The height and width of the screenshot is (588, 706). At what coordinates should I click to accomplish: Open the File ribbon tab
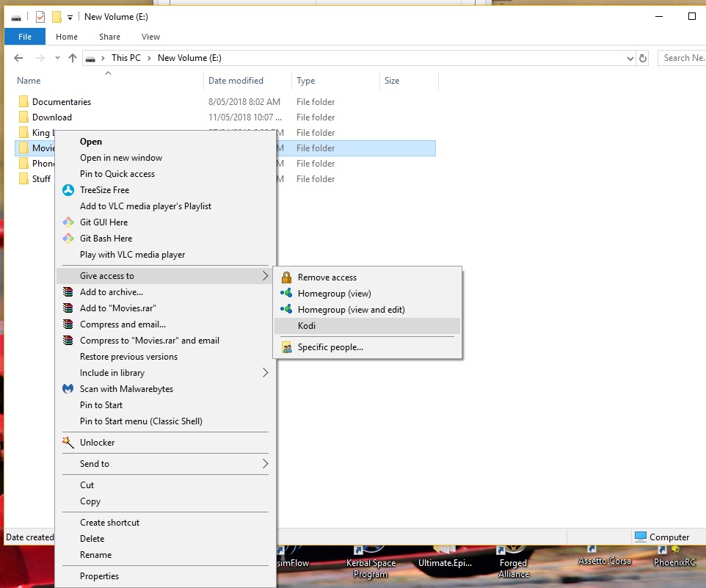pyautogui.click(x=25, y=37)
